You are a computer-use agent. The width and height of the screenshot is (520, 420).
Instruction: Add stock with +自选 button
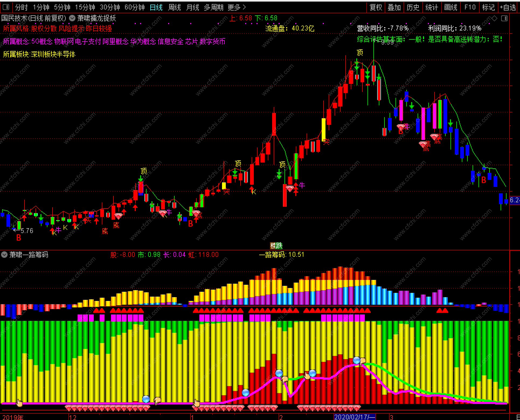(x=508, y=7)
